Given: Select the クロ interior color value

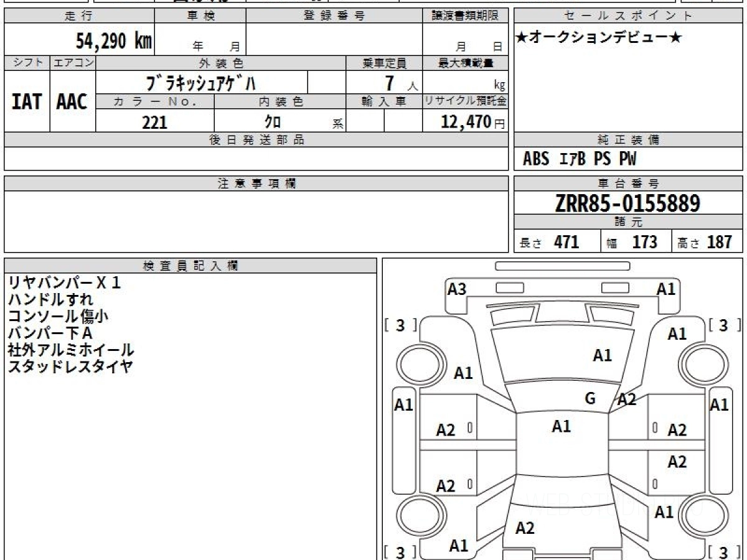Looking at the screenshot, I should pos(272,121).
